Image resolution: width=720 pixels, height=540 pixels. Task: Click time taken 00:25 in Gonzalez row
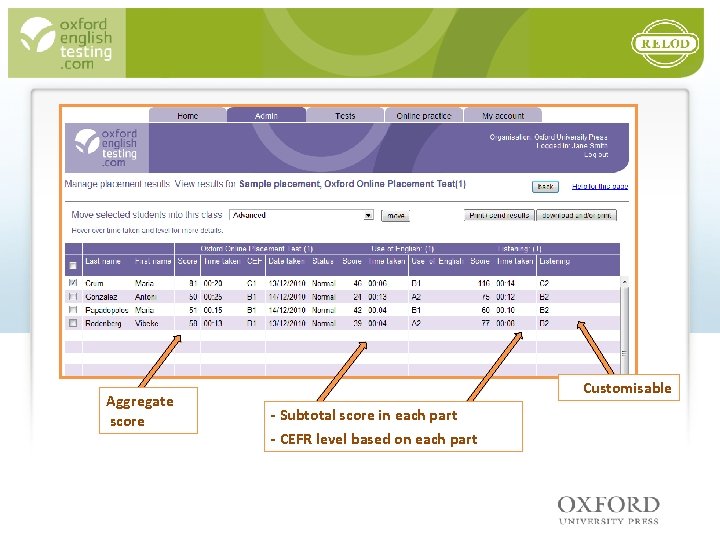point(213,297)
